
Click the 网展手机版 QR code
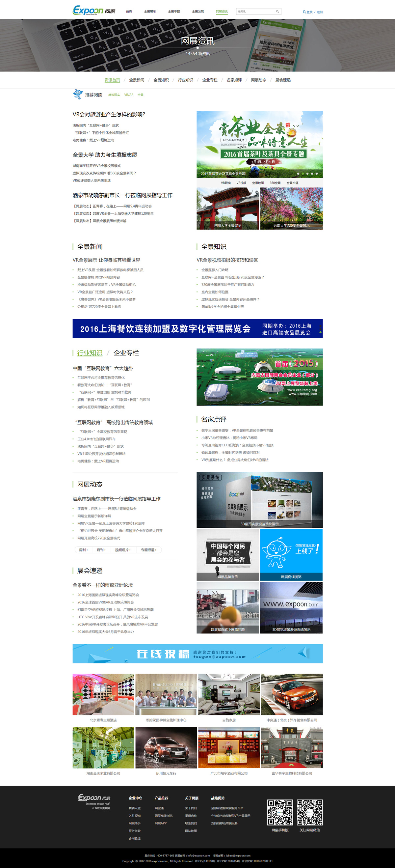pos(280,812)
